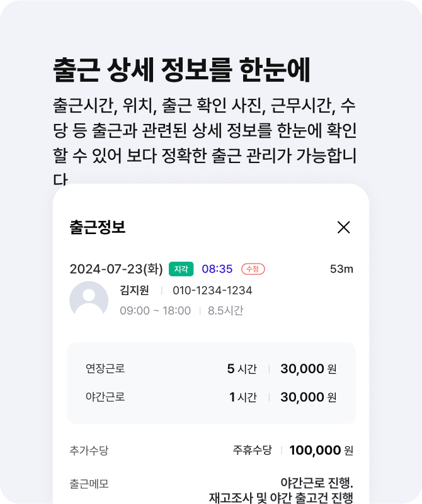Select the 연장근로 overtime row label
422x504 pixels.
point(105,368)
